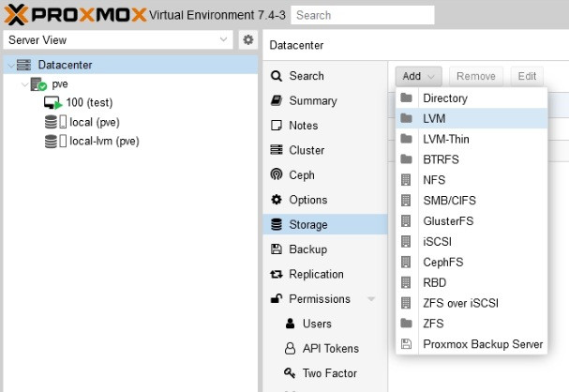
Task: Open the Backup panel
Action: 325,249
